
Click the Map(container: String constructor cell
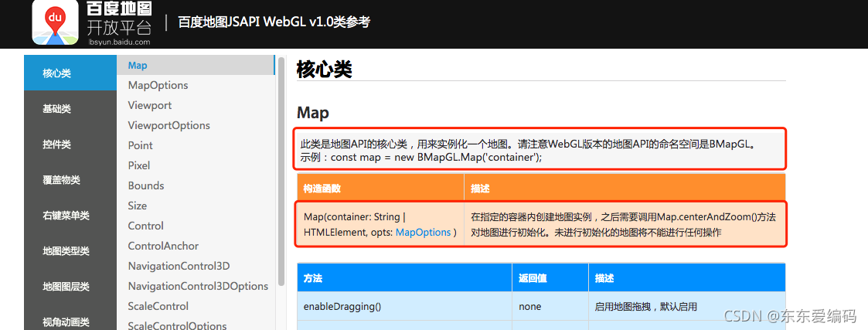click(381, 224)
